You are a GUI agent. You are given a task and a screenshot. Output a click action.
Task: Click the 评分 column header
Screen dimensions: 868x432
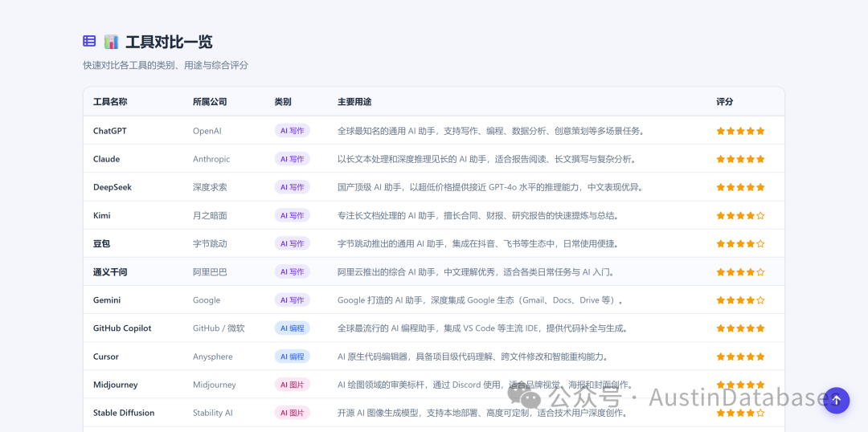tap(725, 102)
